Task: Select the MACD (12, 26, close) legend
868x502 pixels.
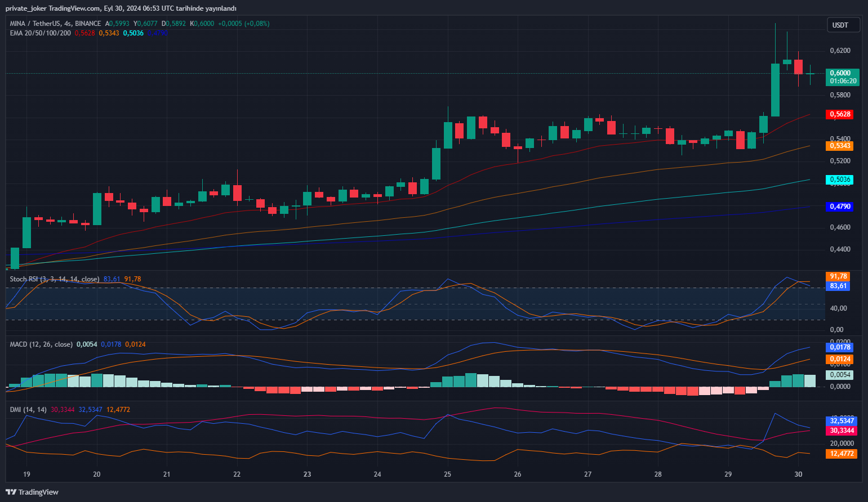Action: tap(41, 344)
